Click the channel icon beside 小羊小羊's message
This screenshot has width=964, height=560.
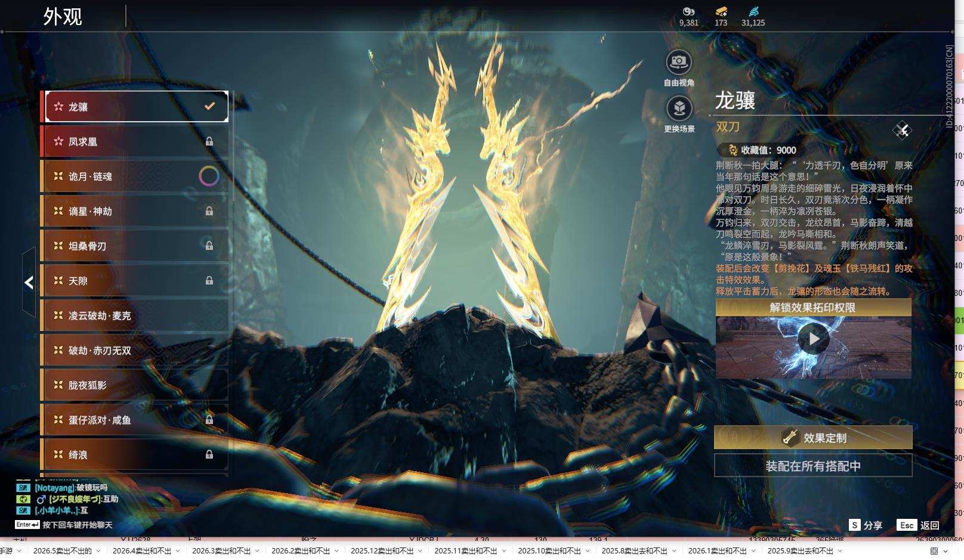[x=23, y=511]
